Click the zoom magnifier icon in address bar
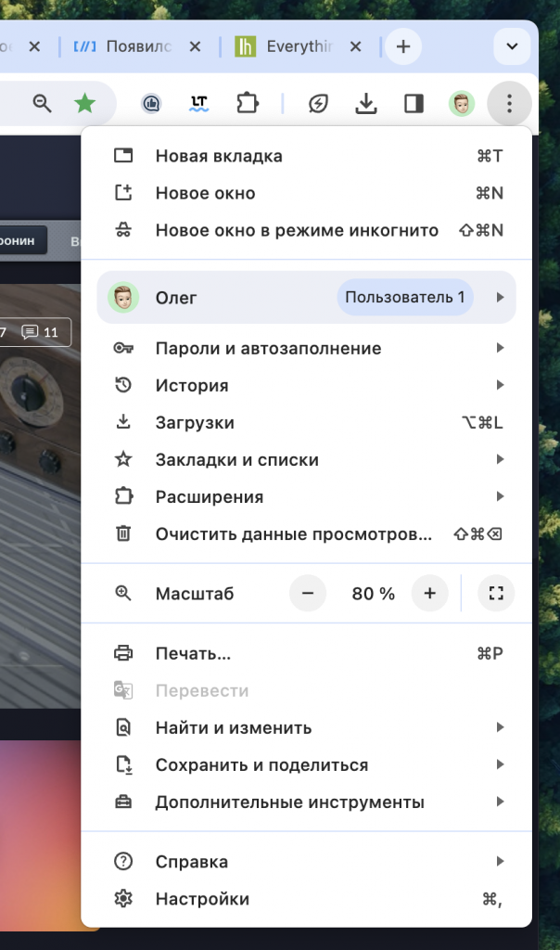This screenshot has width=560, height=950. tap(42, 104)
